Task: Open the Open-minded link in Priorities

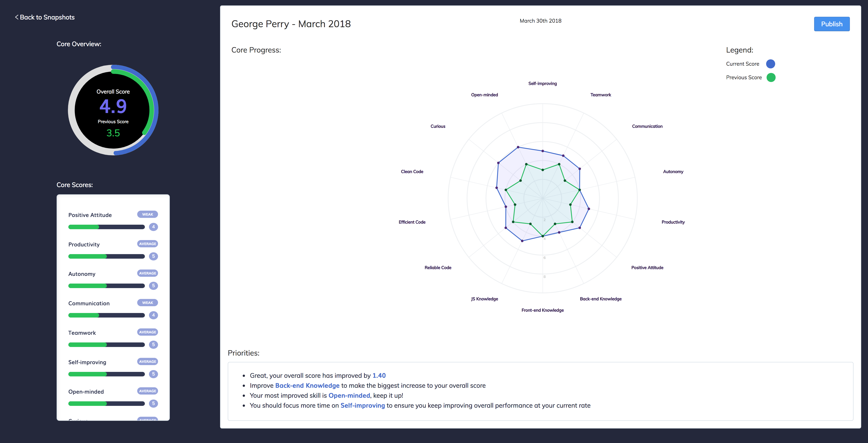Action: tap(349, 395)
